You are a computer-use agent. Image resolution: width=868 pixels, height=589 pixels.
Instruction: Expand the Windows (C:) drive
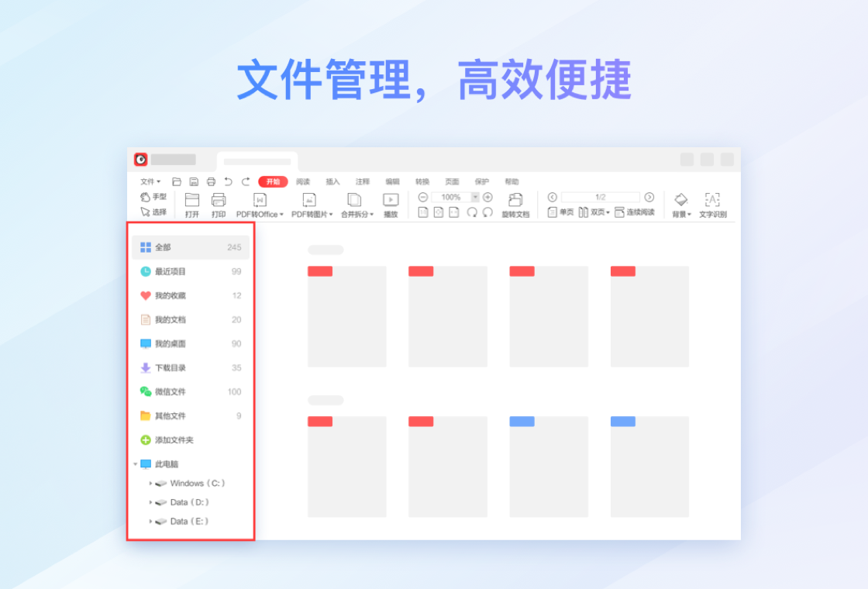pos(150,484)
